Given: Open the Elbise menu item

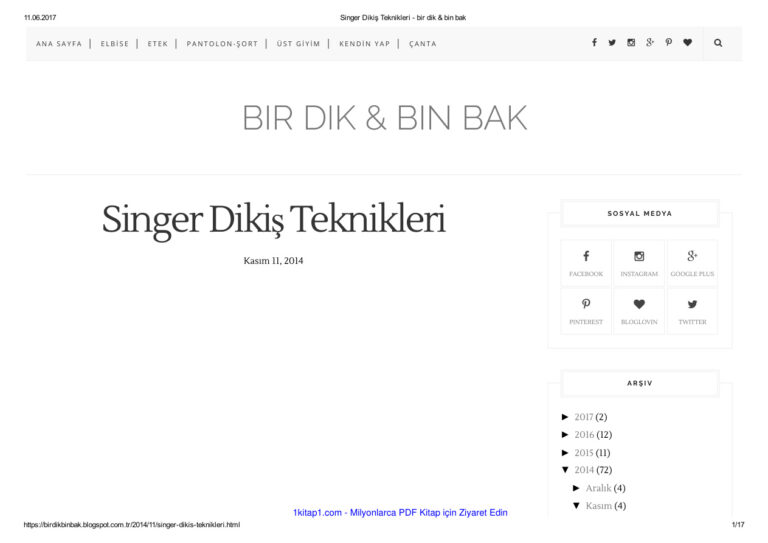Looking at the screenshot, I should click(x=115, y=44).
